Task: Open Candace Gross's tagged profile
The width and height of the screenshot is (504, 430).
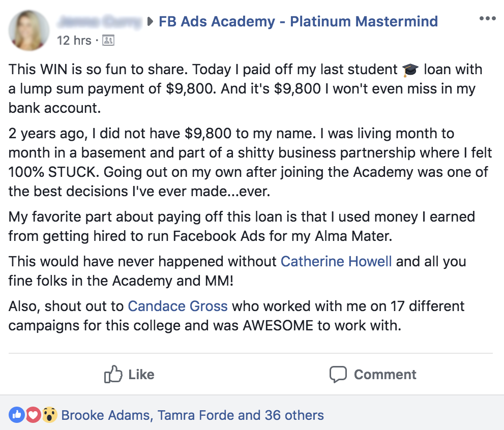Action: click(x=177, y=306)
